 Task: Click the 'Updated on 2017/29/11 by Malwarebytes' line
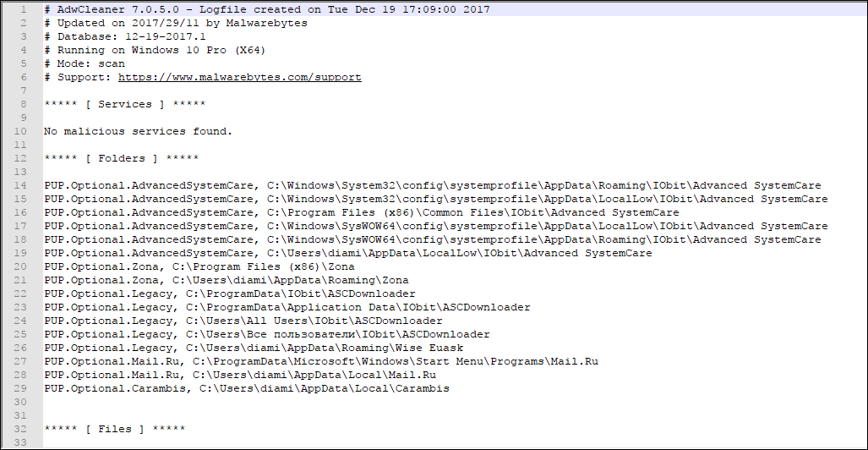pyautogui.click(x=176, y=24)
